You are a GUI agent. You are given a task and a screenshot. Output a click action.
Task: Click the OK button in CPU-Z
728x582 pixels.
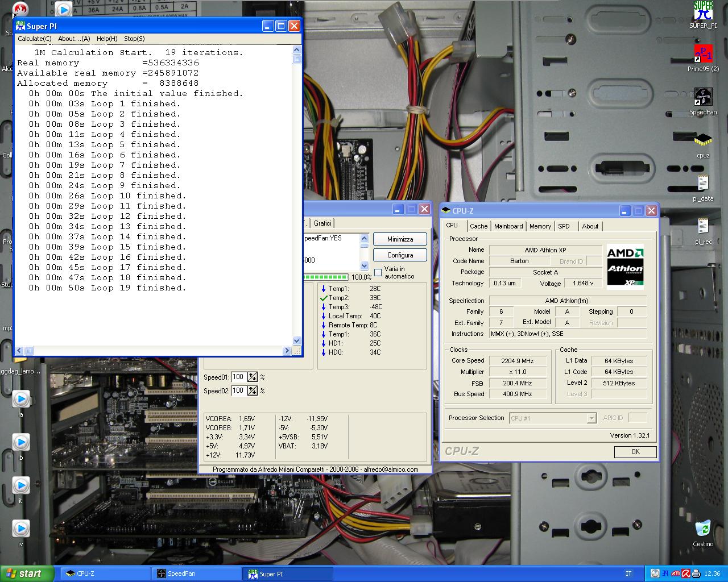635,452
